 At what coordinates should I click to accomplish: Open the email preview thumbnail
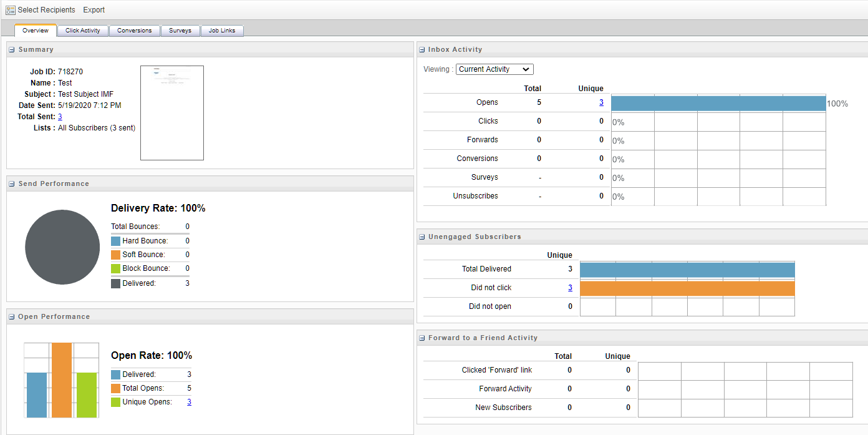click(x=172, y=113)
